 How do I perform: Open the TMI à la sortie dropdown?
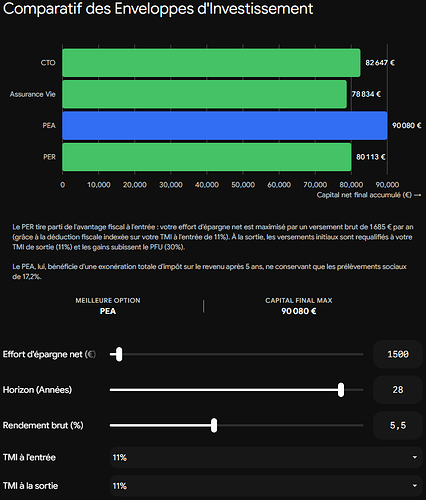[x=266, y=486]
